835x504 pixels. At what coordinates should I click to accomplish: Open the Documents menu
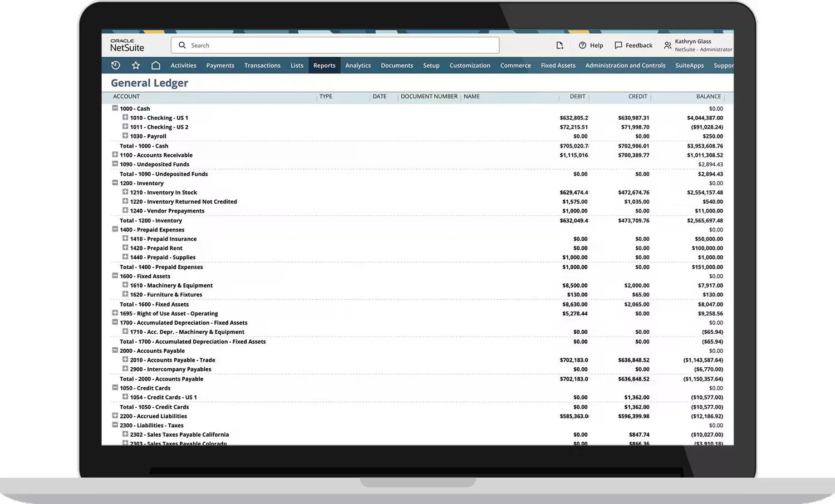pos(397,65)
